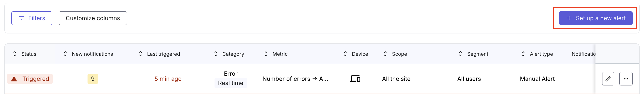The image size is (644, 98).
Task: Sort by Status column arrows
Action: pyautogui.click(x=15, y=54)
